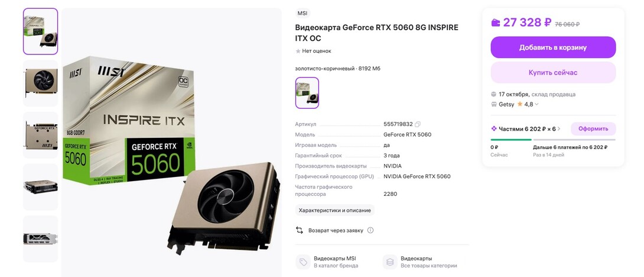Click the MSI brand tag icon

(303, 262)
